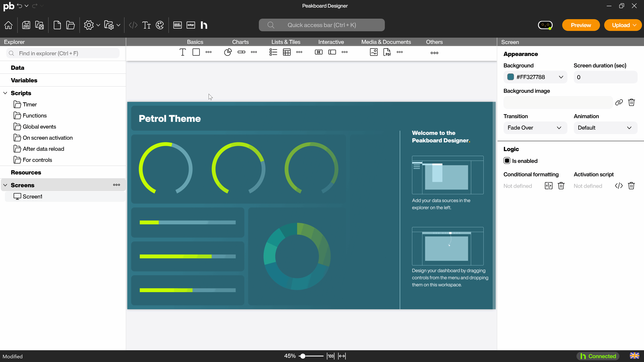The image size is (644, 362).
Task: Show more Charts controls
Action: coord(254,52)
